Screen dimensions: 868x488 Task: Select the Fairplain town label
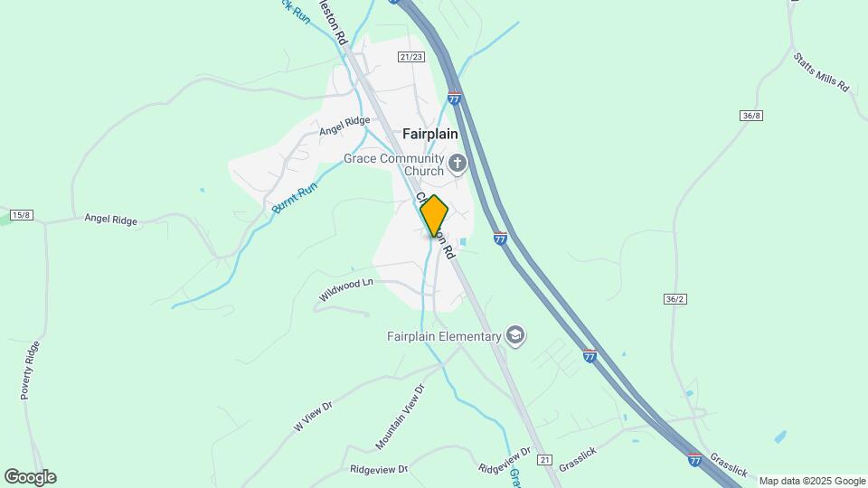(x=430, y=134)
